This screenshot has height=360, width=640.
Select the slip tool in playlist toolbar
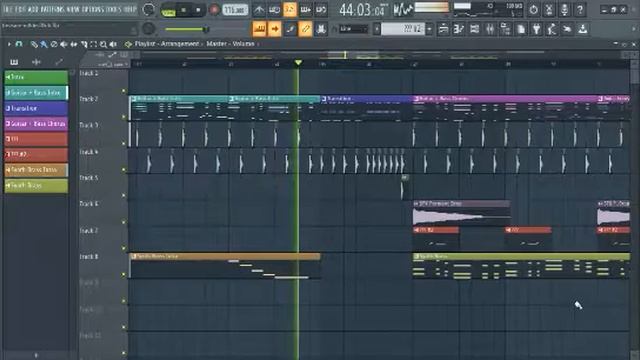coord(73,44)
